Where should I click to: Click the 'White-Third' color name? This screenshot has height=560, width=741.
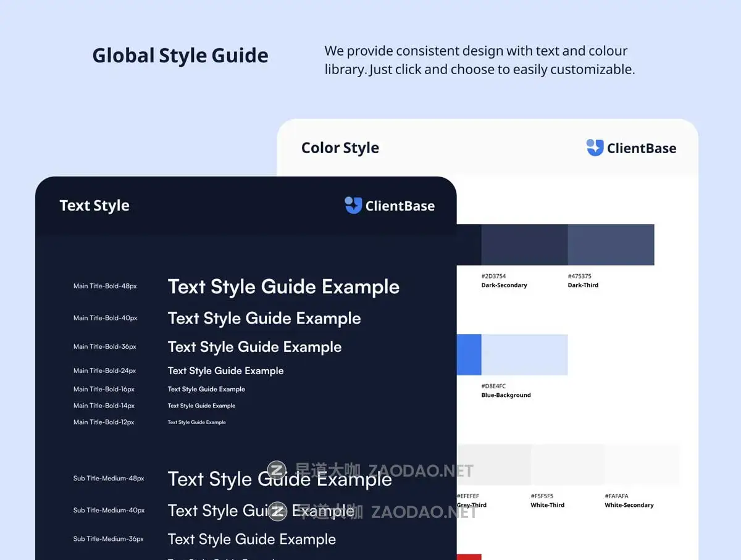pos(548,505)
